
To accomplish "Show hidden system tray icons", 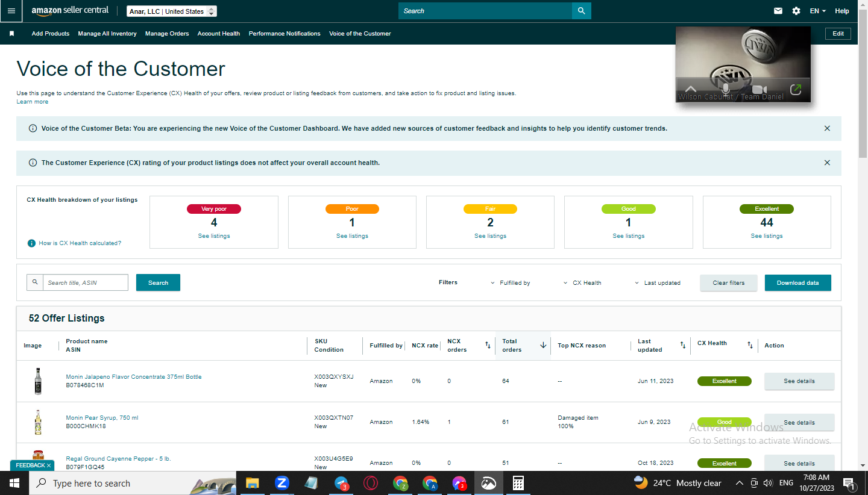I will point(740,483).
